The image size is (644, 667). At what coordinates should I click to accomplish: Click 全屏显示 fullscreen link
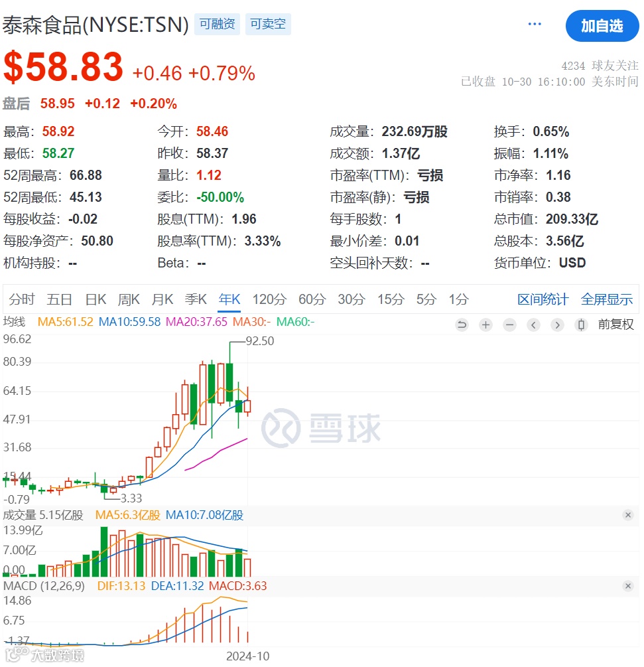[x=607, y=299]
